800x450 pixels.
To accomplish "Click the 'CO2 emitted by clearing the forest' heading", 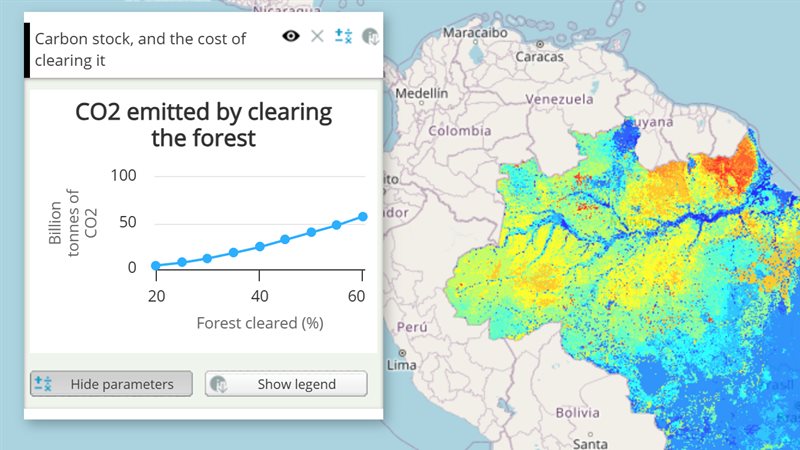I will coord(204,124).
